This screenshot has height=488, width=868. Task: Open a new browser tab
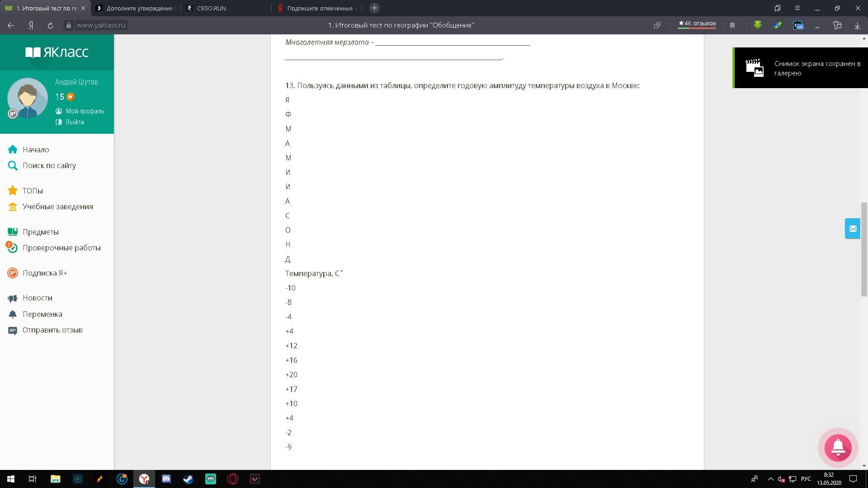[x=374, y=8]
